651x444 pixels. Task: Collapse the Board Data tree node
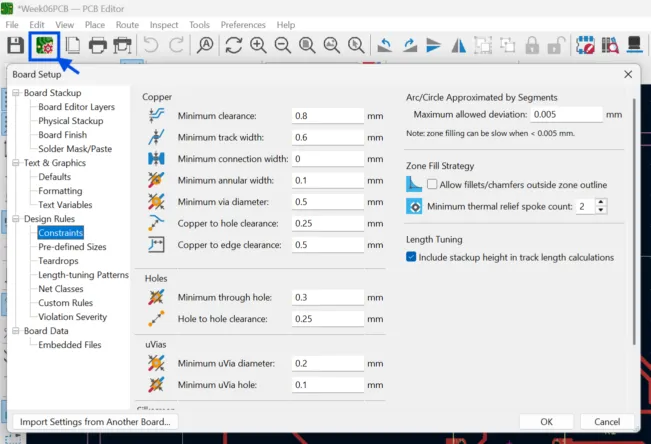tap(16, 331)
